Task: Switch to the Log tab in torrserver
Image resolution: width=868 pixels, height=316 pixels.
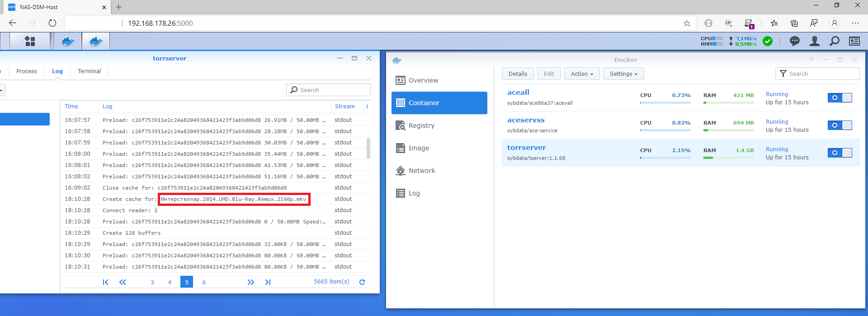Action: tap(57, 71)
